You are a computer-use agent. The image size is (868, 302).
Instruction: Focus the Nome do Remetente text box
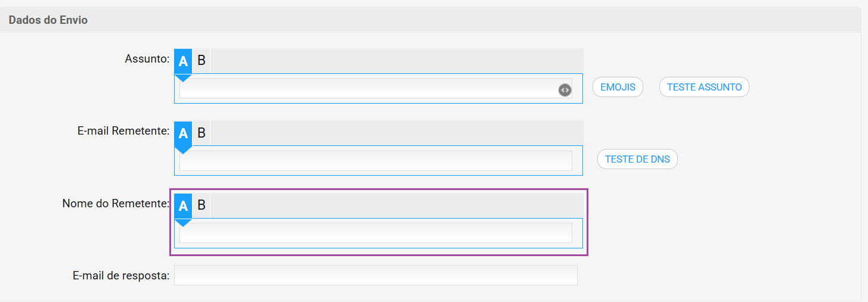coord(376,233)
